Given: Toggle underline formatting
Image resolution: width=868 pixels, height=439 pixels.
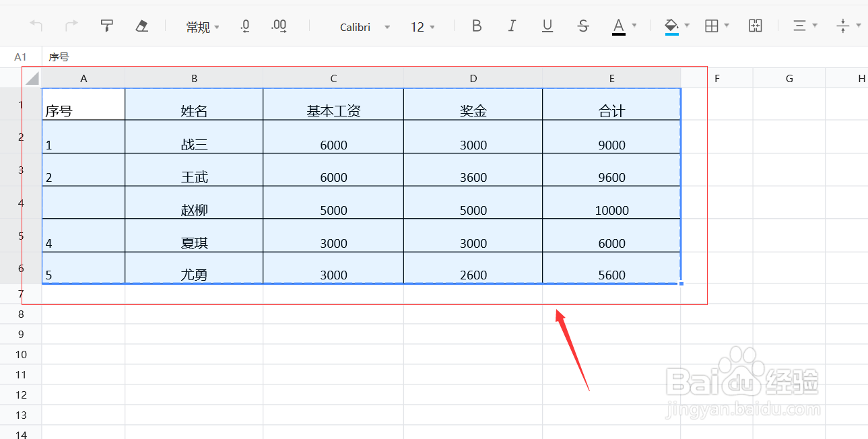Looking at the screenshot, I should point(547,26).
